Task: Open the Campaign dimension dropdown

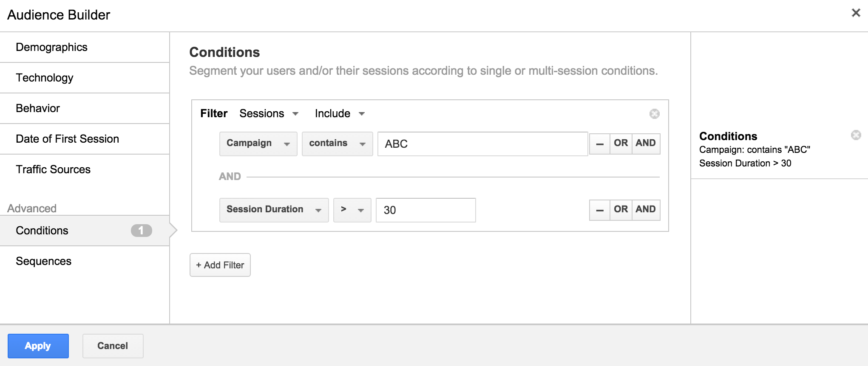Action: pyautogui.click(x=258, y=144)
